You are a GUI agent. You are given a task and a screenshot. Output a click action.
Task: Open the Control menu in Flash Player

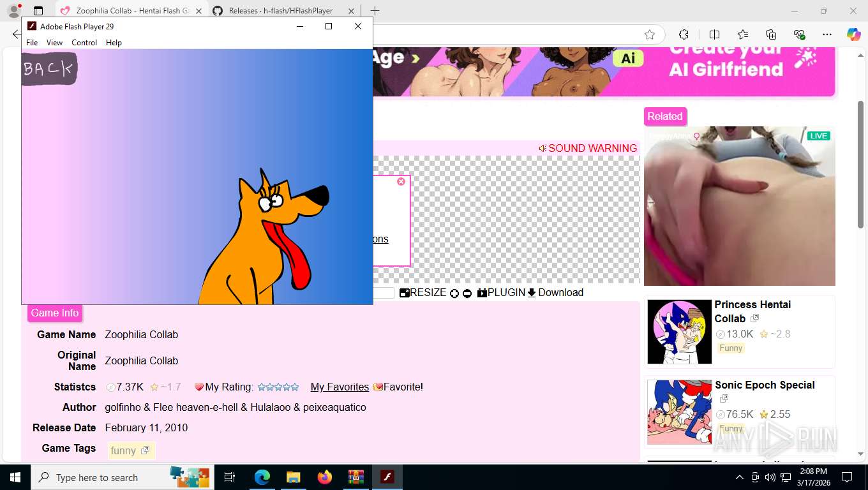[x=84, y=43]
